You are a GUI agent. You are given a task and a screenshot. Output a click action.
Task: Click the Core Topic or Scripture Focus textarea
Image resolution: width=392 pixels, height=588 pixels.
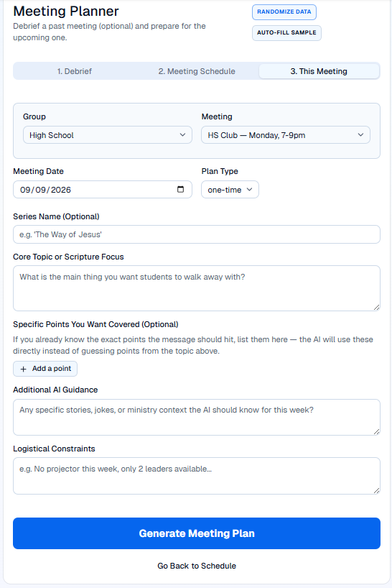click(197, 288)
